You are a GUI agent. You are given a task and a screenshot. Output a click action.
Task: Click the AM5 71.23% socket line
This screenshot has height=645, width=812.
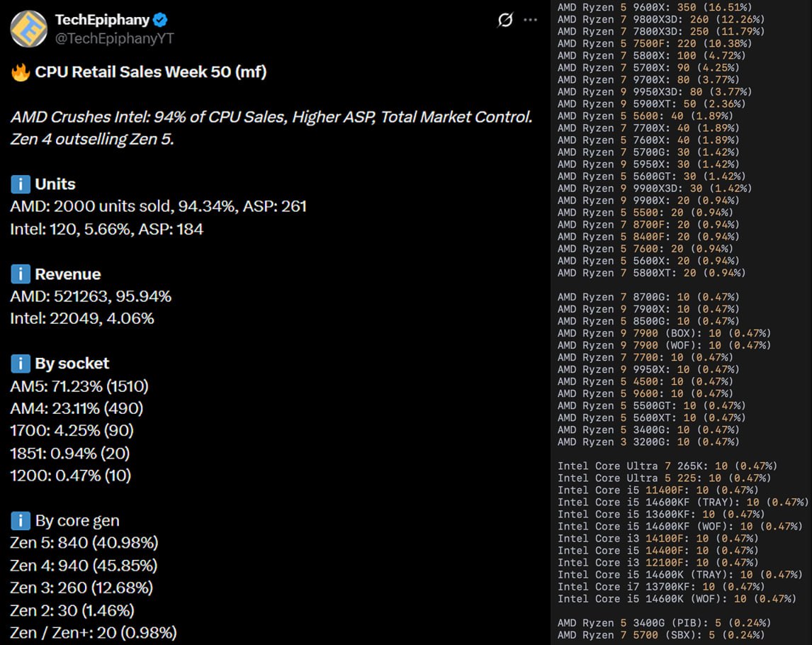point(79,386)
